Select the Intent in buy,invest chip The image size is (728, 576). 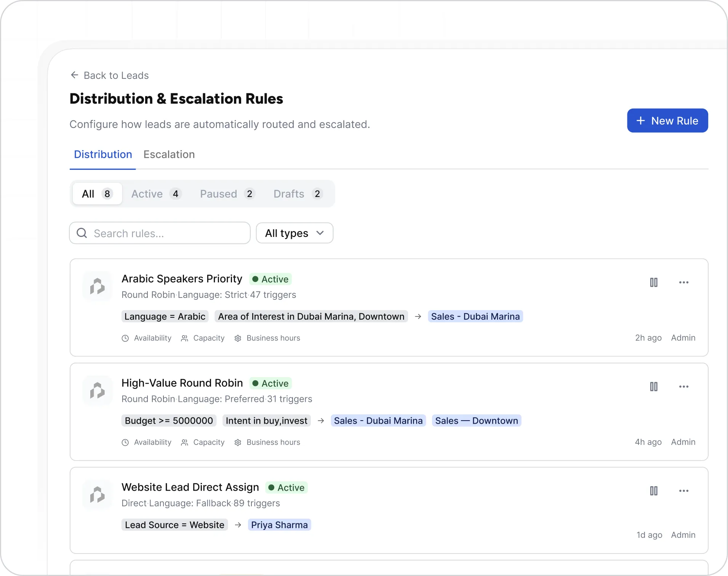tap(267, 421)
